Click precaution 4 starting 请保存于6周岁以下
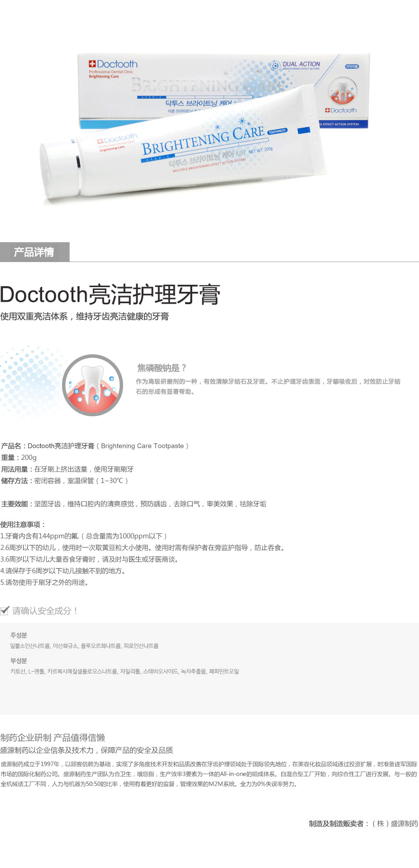Image resolution: width=419 pixels, height=868 pixels. point(64,571)
